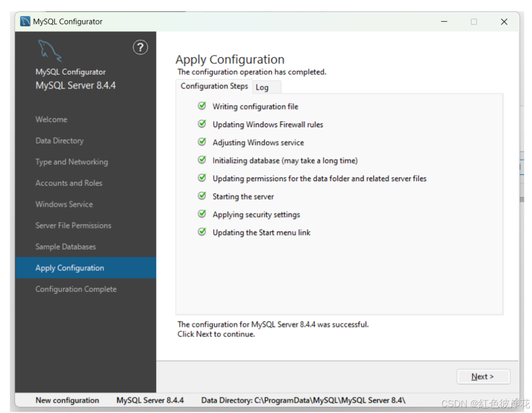Select Sample Databases in sidebar
This screenshot has width=532, height=413.
65,246
